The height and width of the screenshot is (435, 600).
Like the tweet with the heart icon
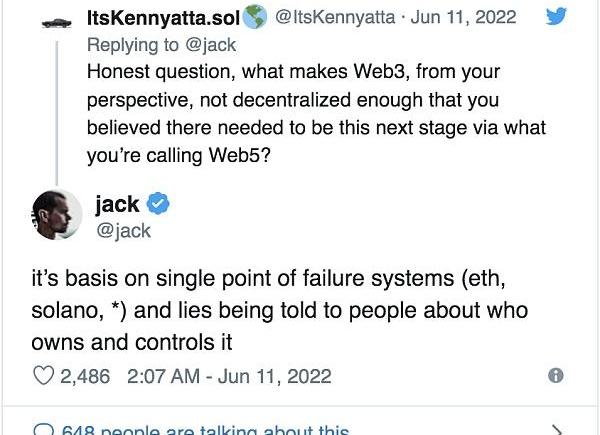pyautogui.click(x=43, y=376)
